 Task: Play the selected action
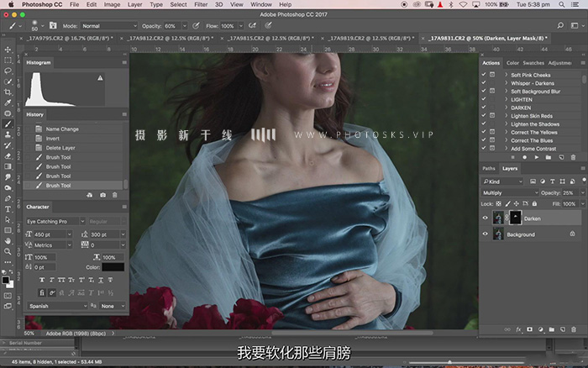pyautogui.click(x=537, y=157)
